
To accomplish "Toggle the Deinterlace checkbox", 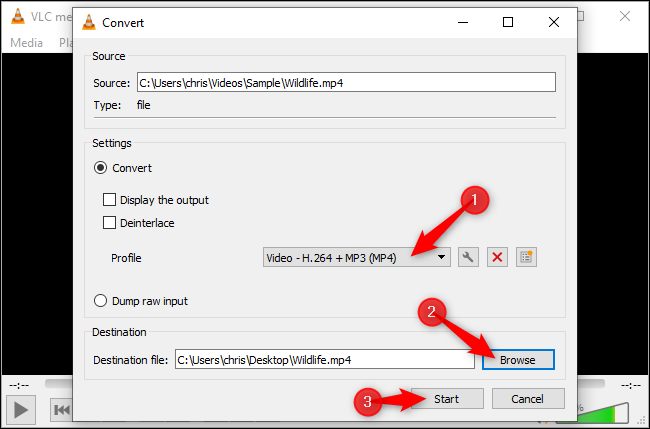I will pos(109,223).
